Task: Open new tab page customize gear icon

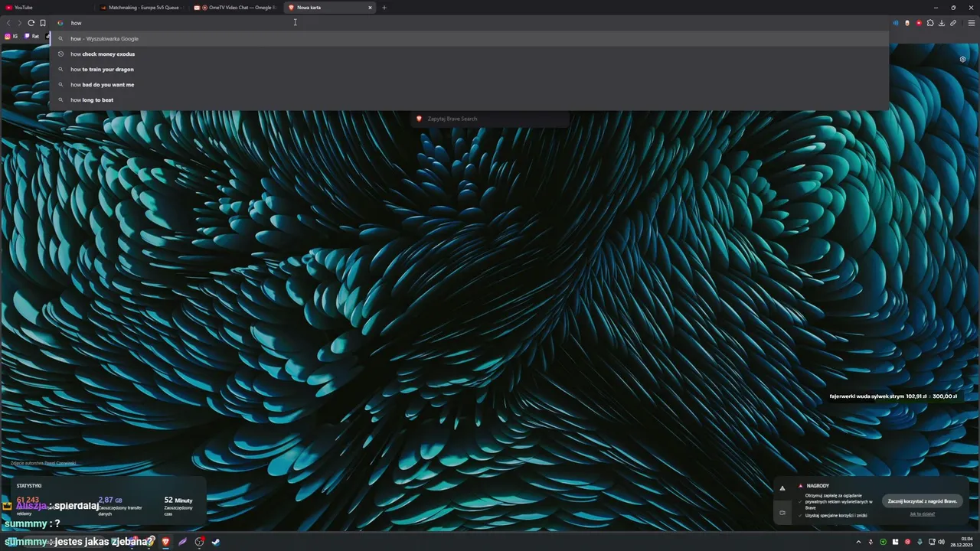Action: 963,59
